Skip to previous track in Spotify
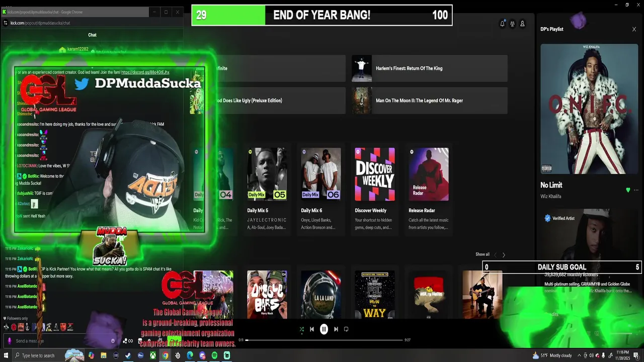 312,329
